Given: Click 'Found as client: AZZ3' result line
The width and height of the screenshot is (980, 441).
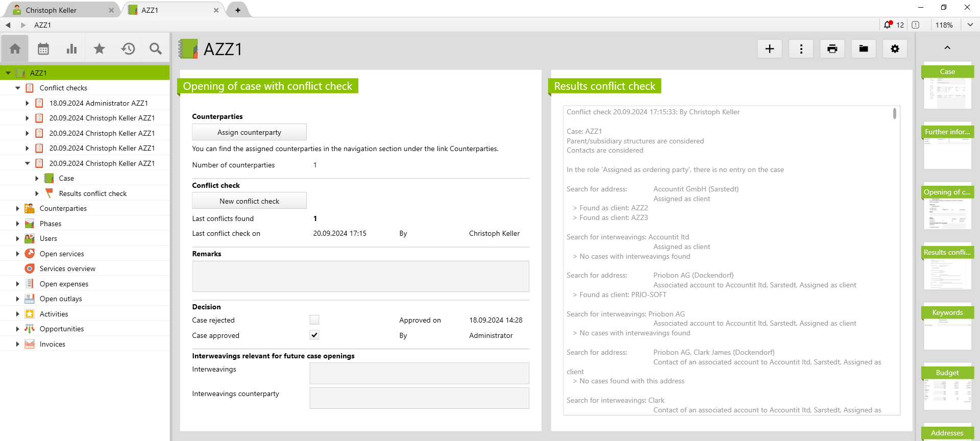Looking at the screenshot, I should click(x=614, y=217).
